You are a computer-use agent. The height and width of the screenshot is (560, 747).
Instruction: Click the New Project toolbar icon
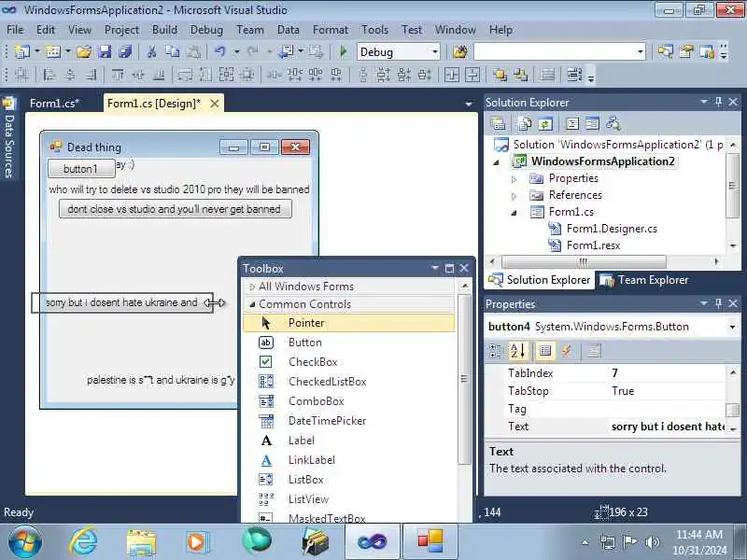click(x=21, y=51)
